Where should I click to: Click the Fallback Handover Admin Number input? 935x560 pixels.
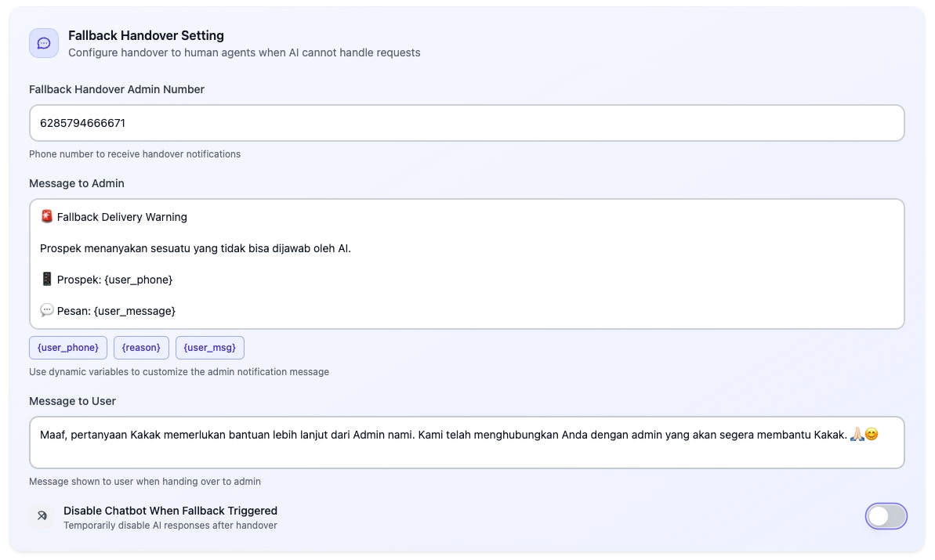tap(466, 123)
